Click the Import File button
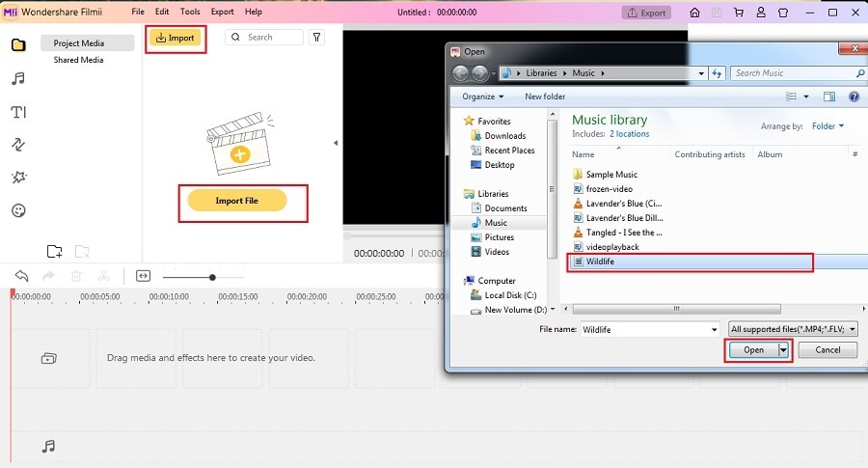Viewport: 868px width, 468px height. 237,201
